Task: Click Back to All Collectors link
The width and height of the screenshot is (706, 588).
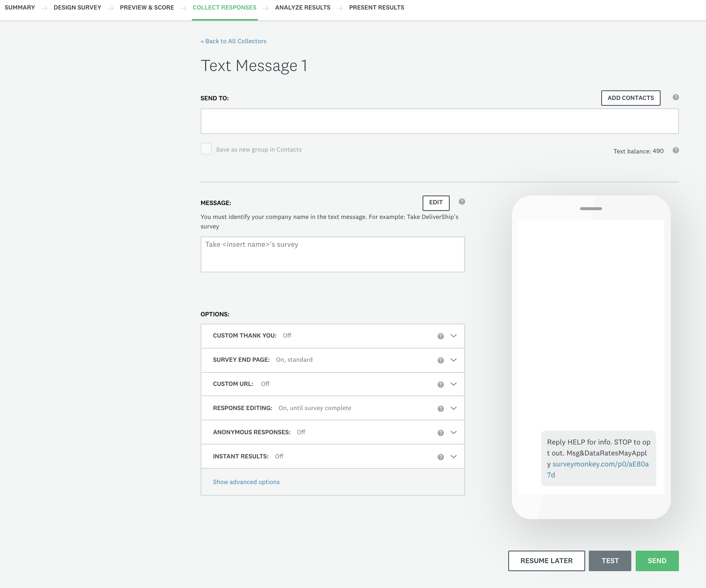Action: [233, 40]
